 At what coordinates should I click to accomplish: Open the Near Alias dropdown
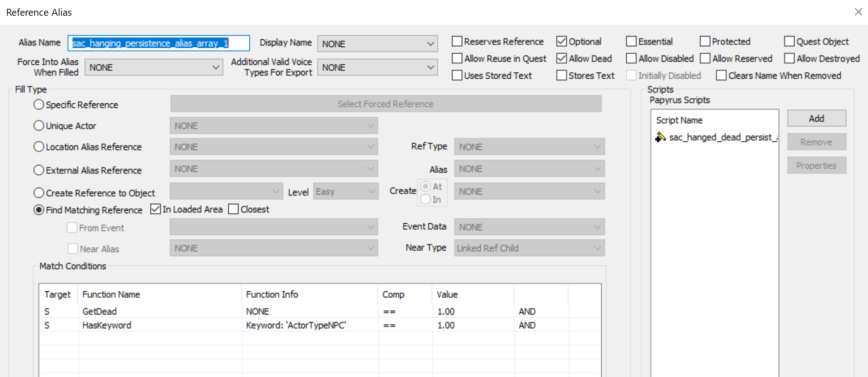point(274,248)
